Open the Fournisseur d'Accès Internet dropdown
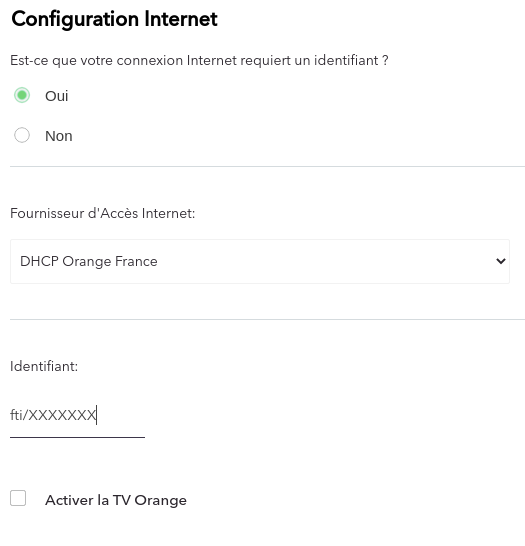Screen dimensions: 525x546 click(x=260, y=261)
